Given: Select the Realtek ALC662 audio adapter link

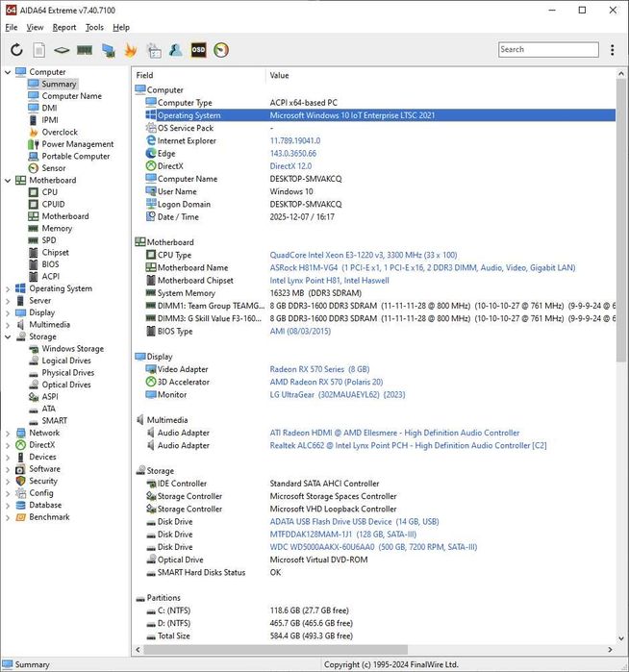Looking at the screenshot, I should [x=408, y=445].
